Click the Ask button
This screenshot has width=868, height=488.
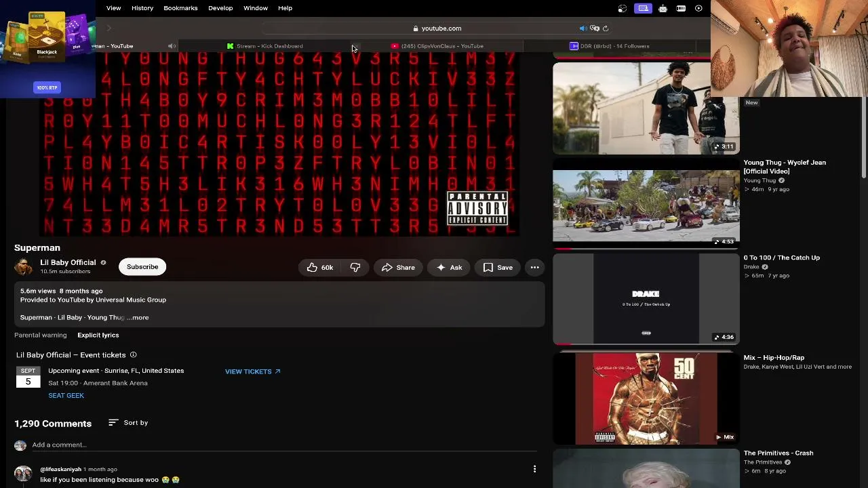click(449, 268)
